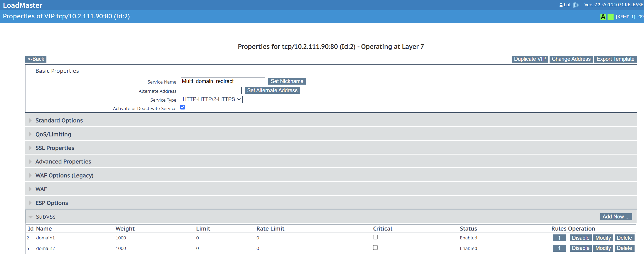Click the Enabled status for domain1
The height and width of the screenshot is (258, 644).
[468, 238]
